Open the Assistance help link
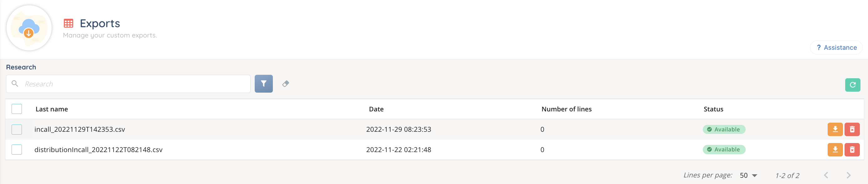 click(x=836, y=48)
